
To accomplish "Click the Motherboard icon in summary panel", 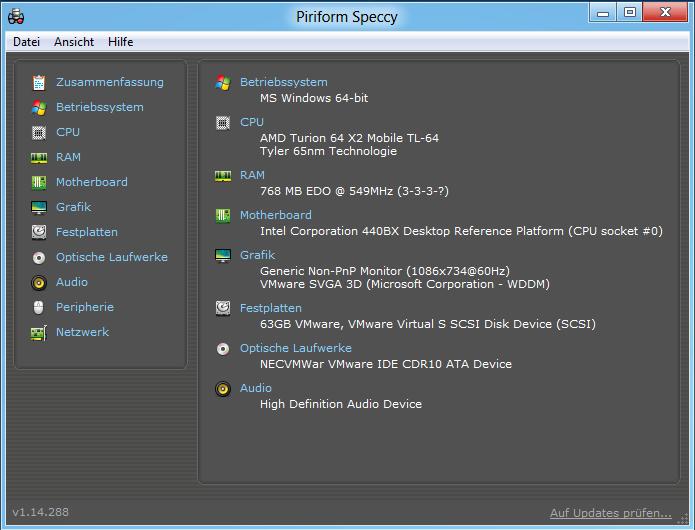I will pos(223,216).
